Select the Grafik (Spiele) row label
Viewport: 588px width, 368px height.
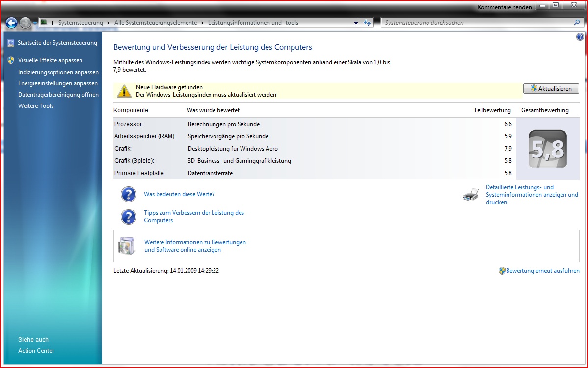pos(134,161)
